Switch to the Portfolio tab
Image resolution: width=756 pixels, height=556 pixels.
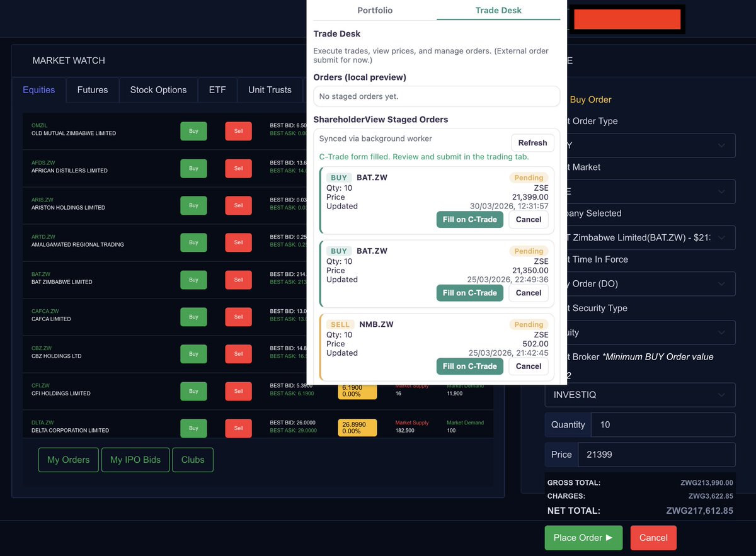pyautogui.click(x=375, y=10)
